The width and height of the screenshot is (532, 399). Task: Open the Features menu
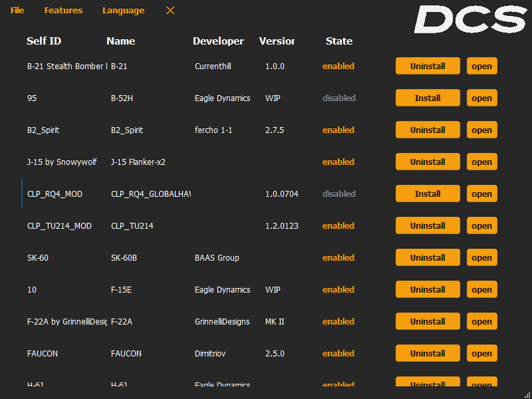63,11
